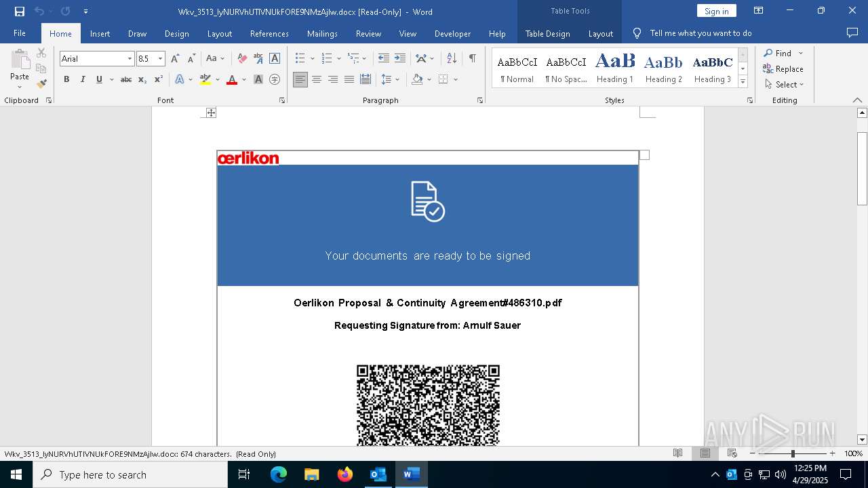The image size is (868, 488).
Task: Apply the Heading 1 style
Action: pos(615,68)
